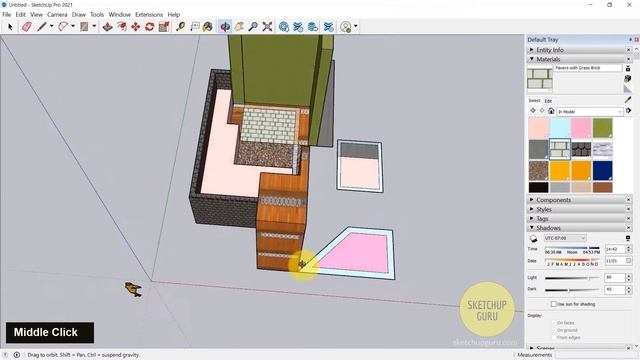This screenshot has width=640, height=360.
Task: Open the File menu
Action: pyautogui.click(x=7, y=14)
